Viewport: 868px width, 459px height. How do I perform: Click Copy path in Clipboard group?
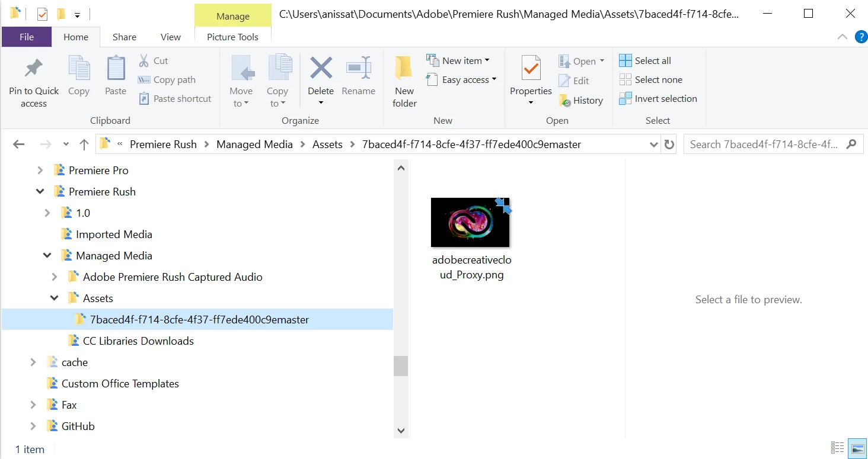coord(167,79)
